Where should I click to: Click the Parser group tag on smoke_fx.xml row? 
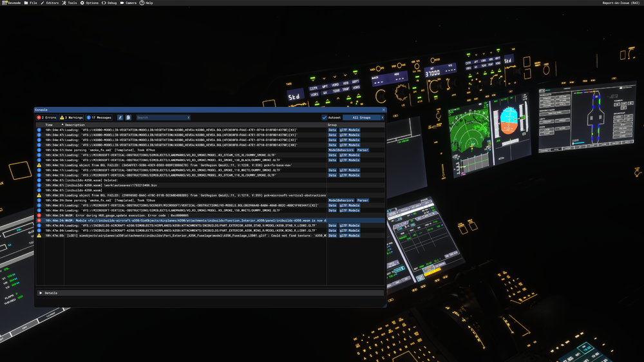tap(363, 150)
